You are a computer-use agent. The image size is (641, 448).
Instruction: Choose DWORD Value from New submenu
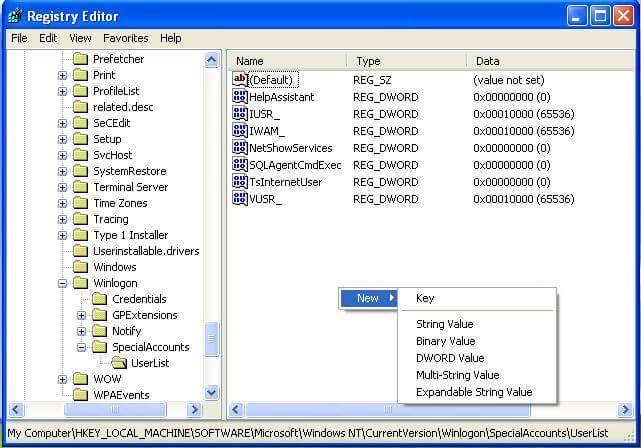pyautogui.click(x=477, y=358)
